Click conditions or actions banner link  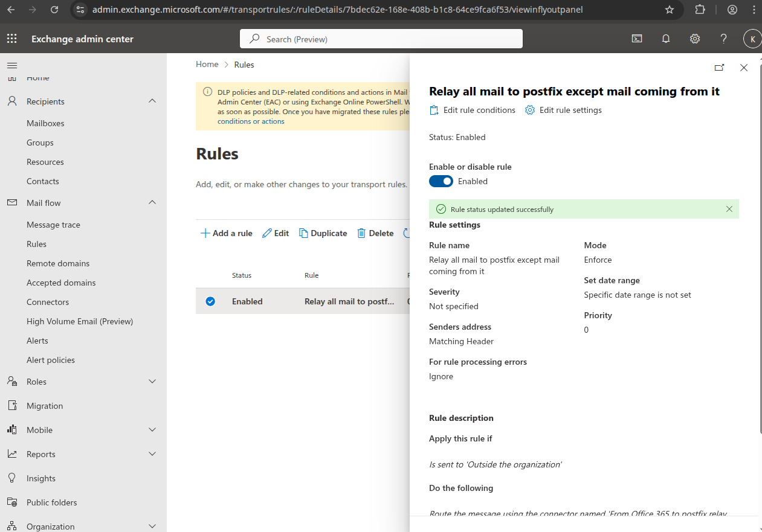click(x=251, y=121)
